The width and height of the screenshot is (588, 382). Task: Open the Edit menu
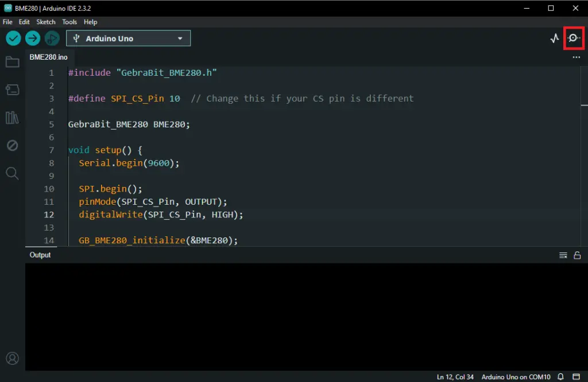tap(24, 22)
